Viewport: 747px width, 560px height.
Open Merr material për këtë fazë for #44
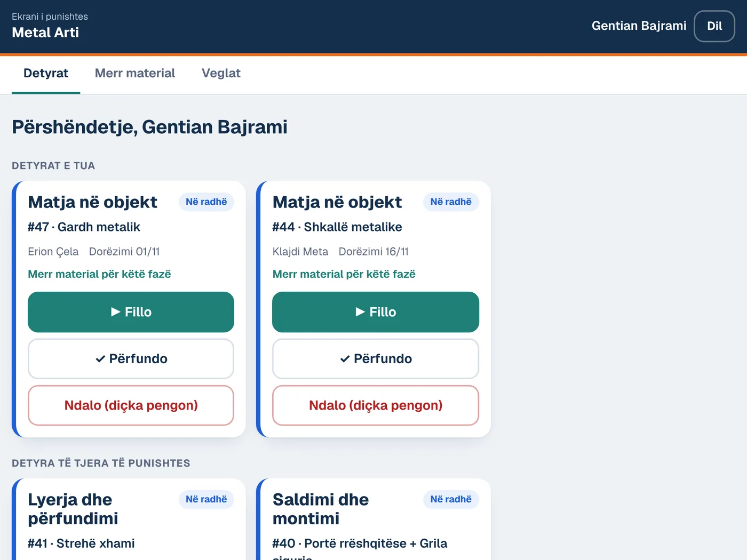coord(344,274)
